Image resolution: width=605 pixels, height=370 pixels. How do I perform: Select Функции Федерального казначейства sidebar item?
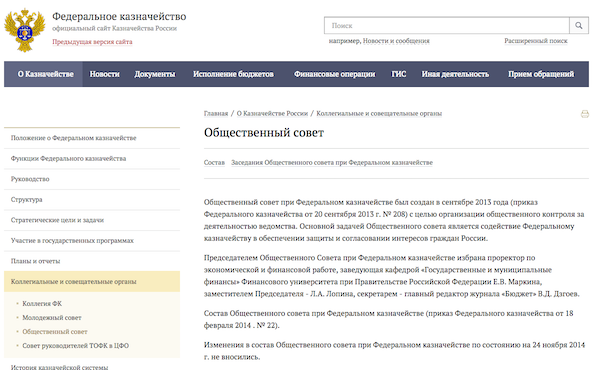[x=92, y=159]
